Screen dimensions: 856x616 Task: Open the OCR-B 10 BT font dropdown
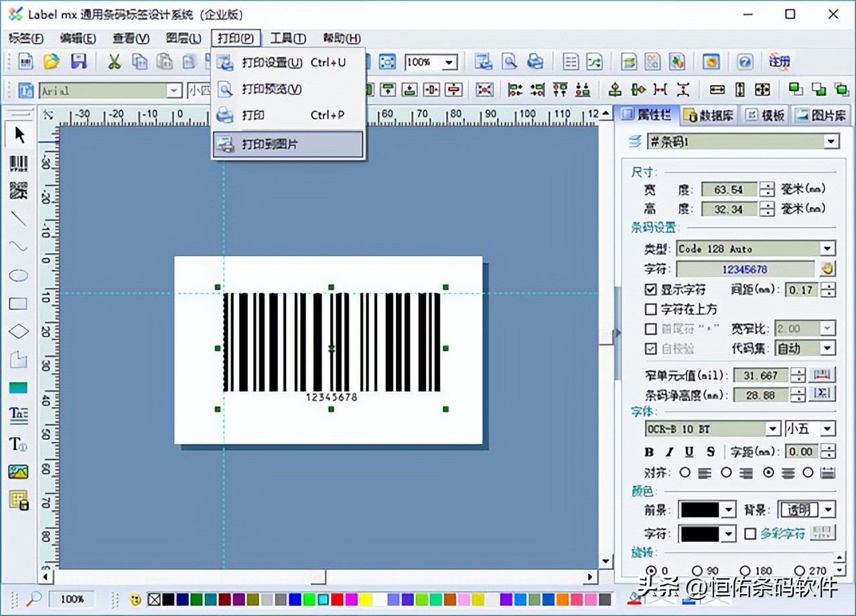point(773,429)
